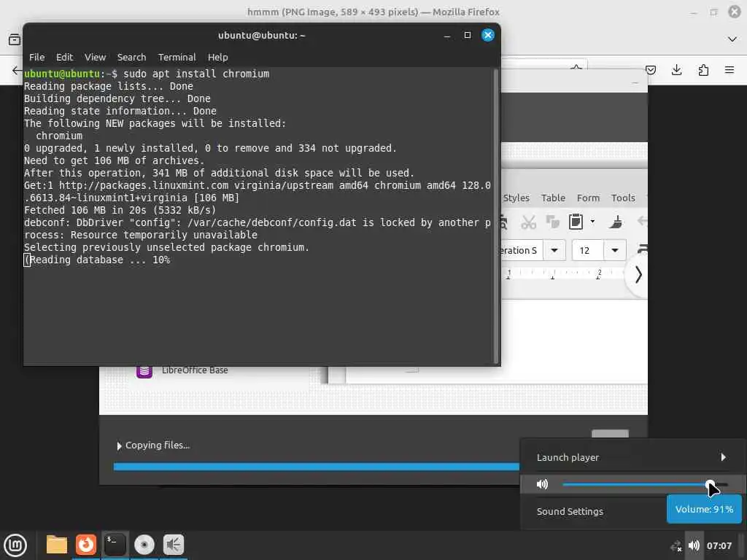Image resolution: width=747 pixels, height=560 pixels.
Task: Click the font size field showing 12
Action: (x=588, y=251)
